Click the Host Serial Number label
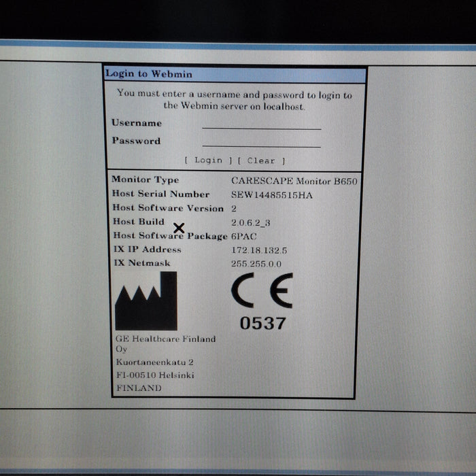This screenshot has width=476, height=476. [160, 194]
